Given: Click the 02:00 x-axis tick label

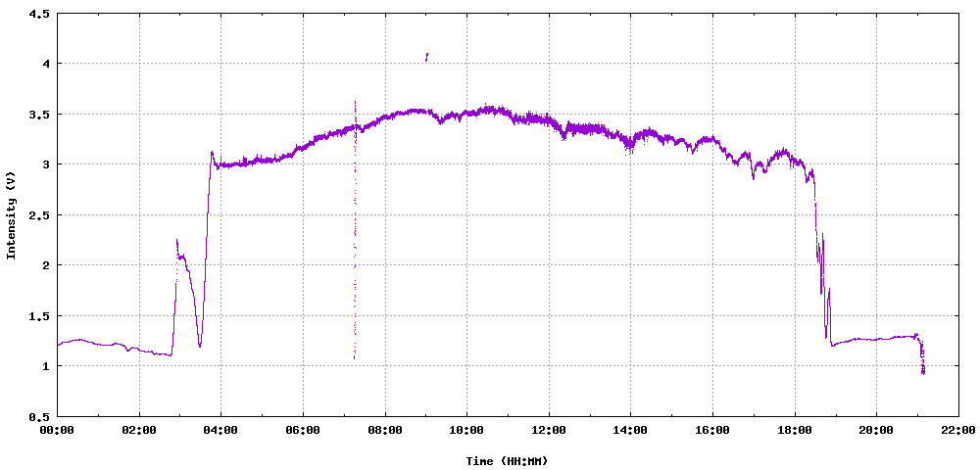Looking at the screenshot, I should tap(139, 430).
